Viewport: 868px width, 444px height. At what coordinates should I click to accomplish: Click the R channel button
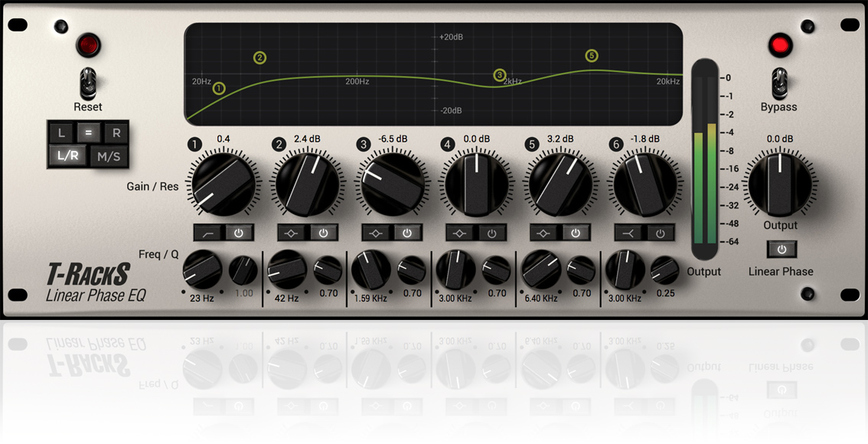click(x=116, y=132)
